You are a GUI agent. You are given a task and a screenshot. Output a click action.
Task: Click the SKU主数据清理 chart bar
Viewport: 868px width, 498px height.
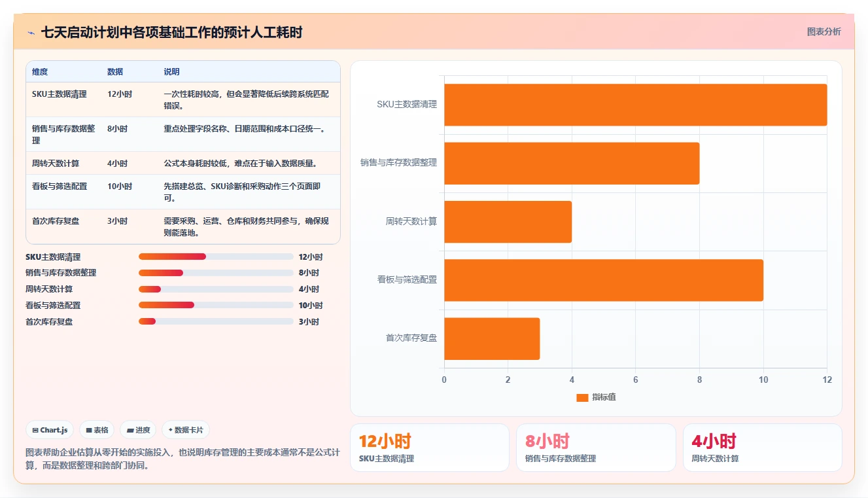pos(635,105)
